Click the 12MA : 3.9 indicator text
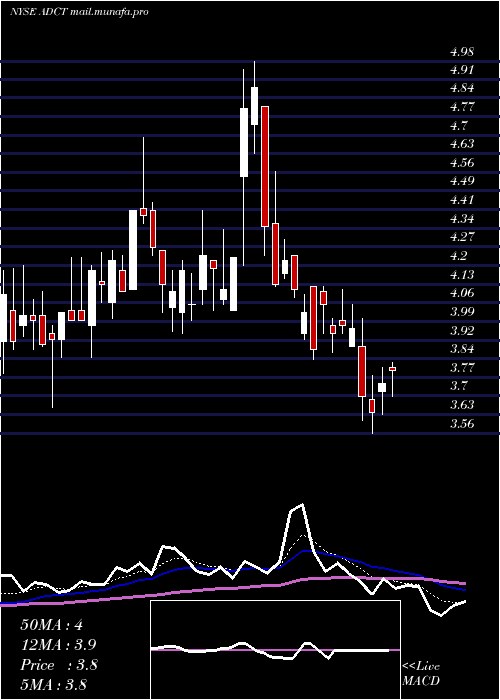Viewport: 500px width, 700px height. coord(58,645)
